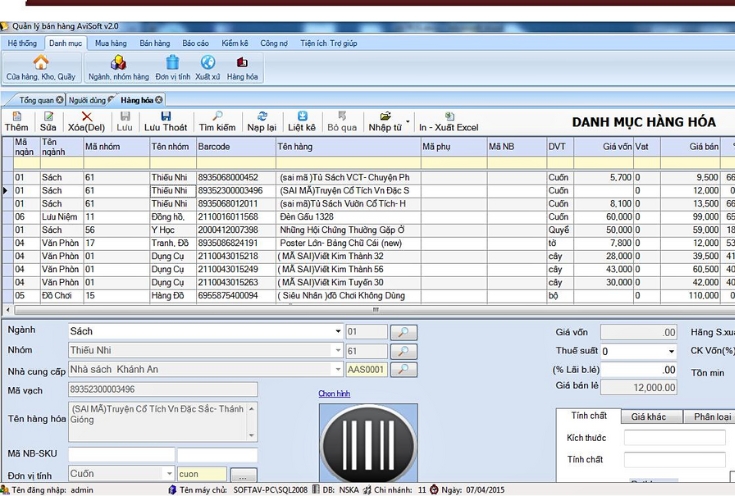This screenshot has height=496, width=735.
Task: Click the barcode product image
Action: [x=368, y=443]
